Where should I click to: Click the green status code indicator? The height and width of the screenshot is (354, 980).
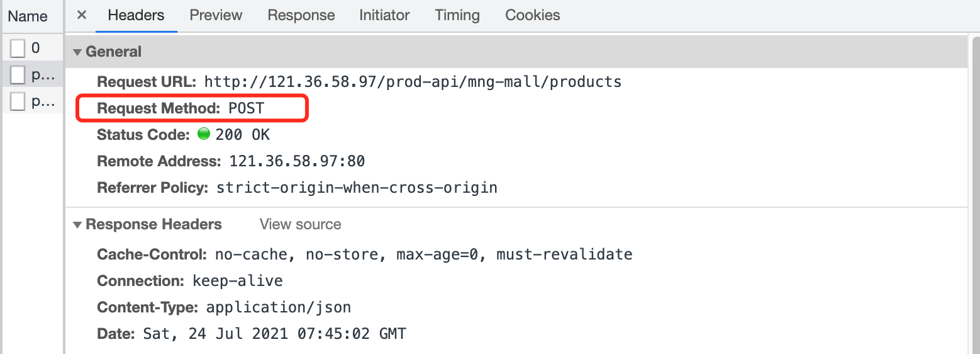[x=204, y=134]
